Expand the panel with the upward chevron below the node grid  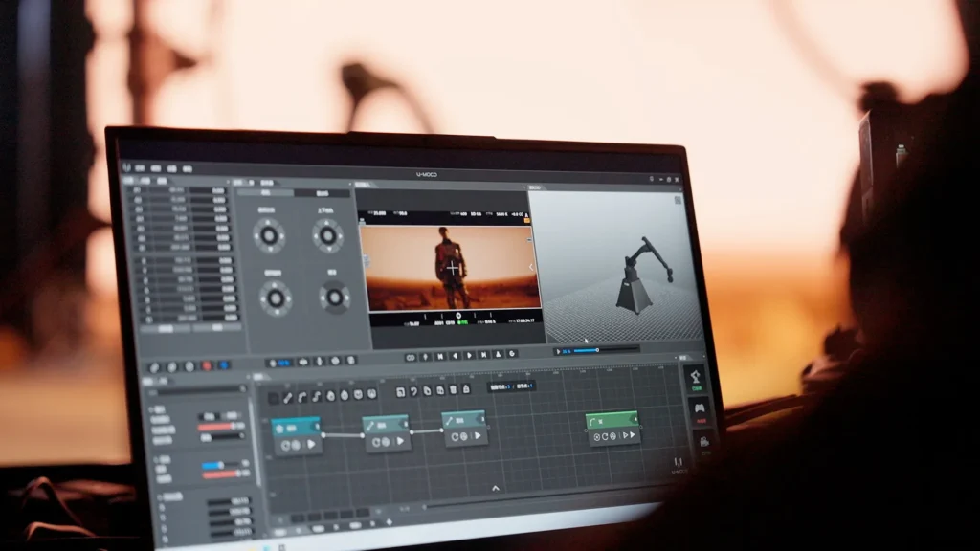496,488
